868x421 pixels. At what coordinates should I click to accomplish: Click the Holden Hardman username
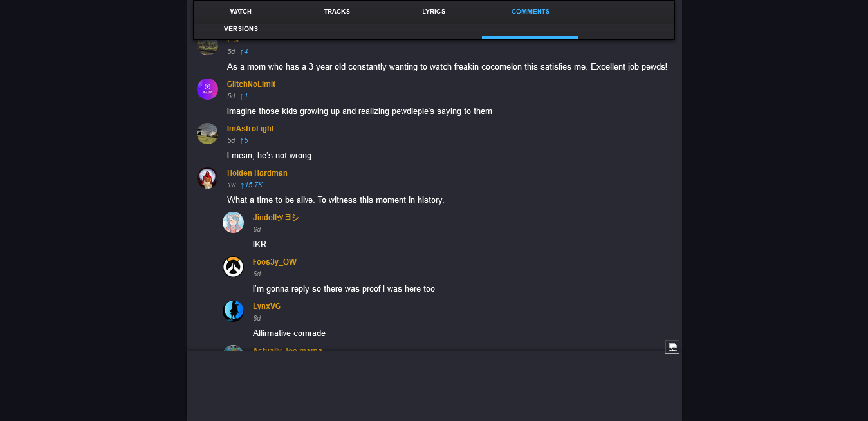coord(257,173)
